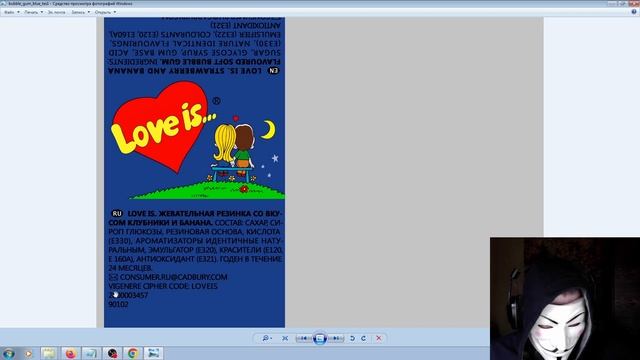Rotate image counterclockwise
The width and height of the screenshot is (640, 360).
coord(353,338)
